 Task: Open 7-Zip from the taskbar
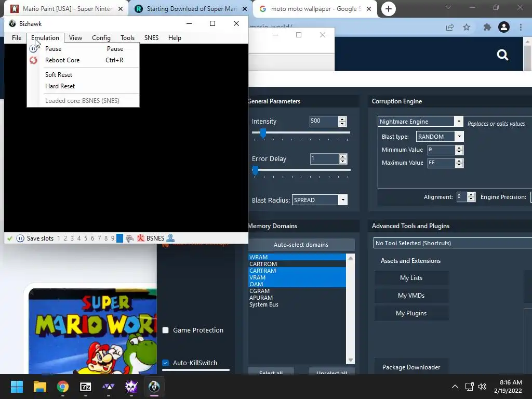[x=86, y=387]
